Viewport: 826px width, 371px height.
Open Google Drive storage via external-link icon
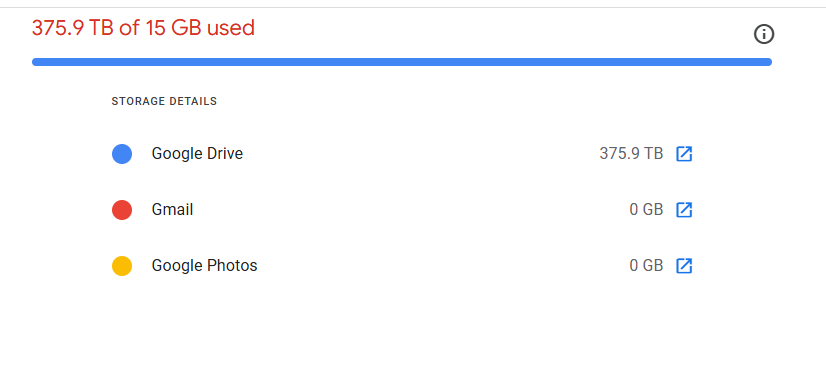(x=684, y=154)
